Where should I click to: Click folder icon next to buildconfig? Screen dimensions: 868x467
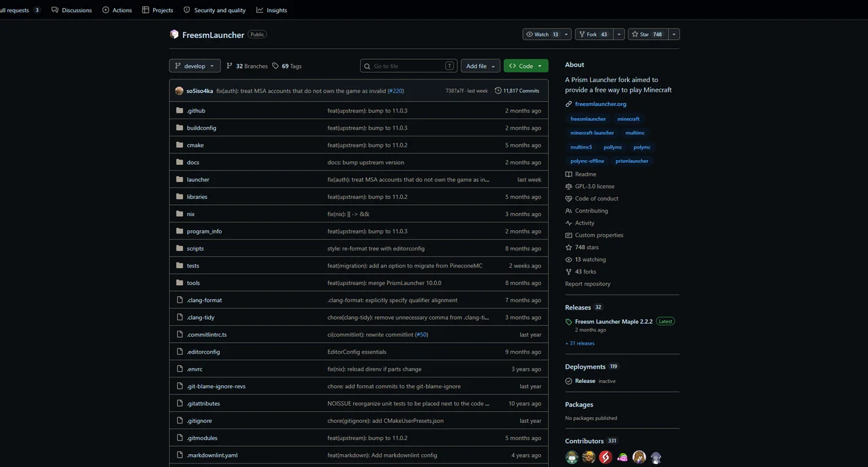[180, 128]
